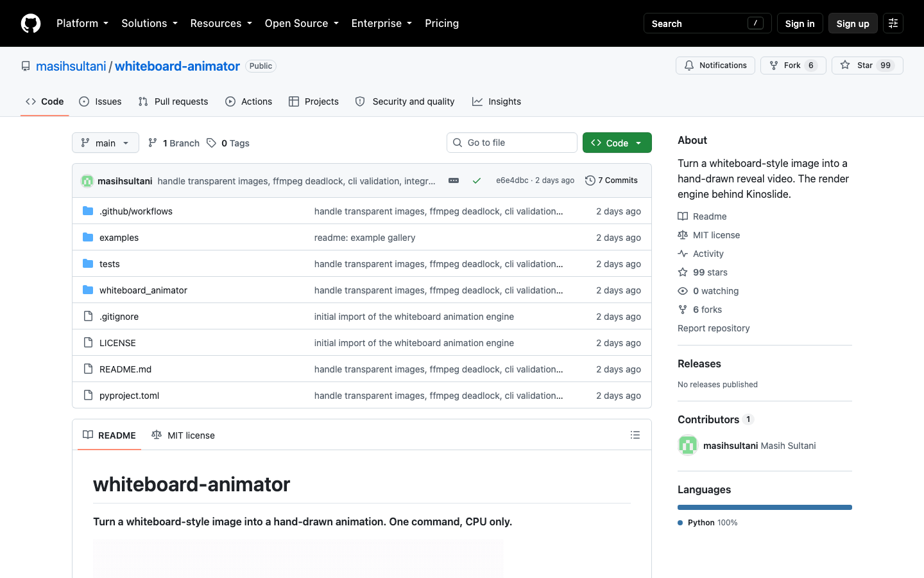View passing checks green checkmark

[477, 180]
